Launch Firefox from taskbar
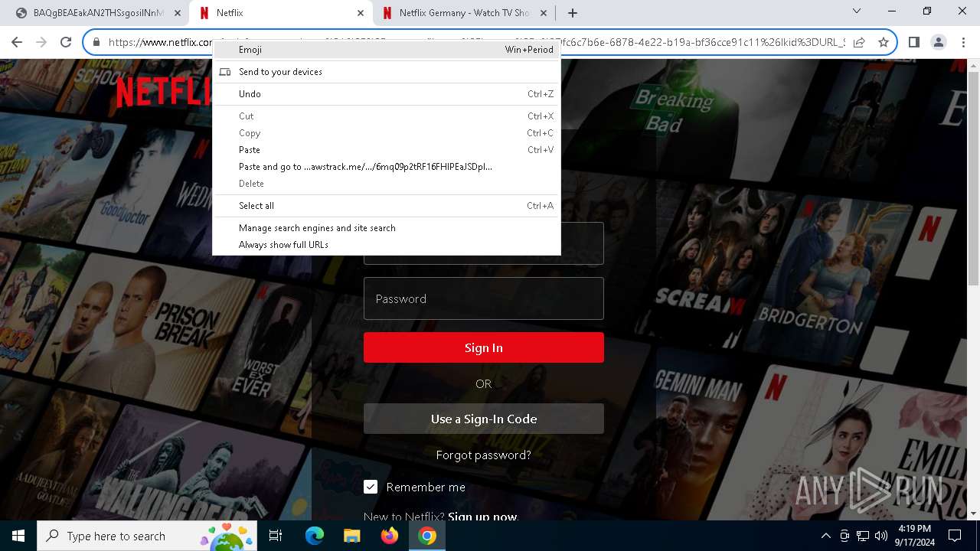This screenshot has width=980, height=551. tap(389, 536)
